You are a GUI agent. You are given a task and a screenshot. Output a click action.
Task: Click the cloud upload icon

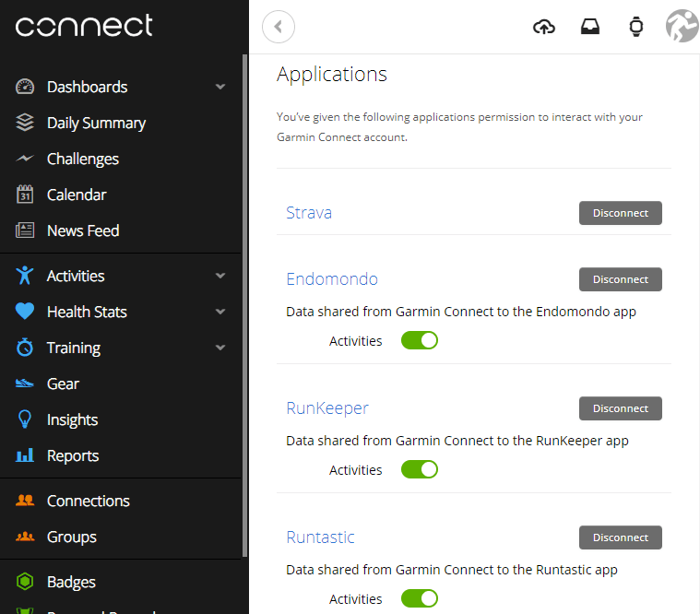click(x=544, y=27)
